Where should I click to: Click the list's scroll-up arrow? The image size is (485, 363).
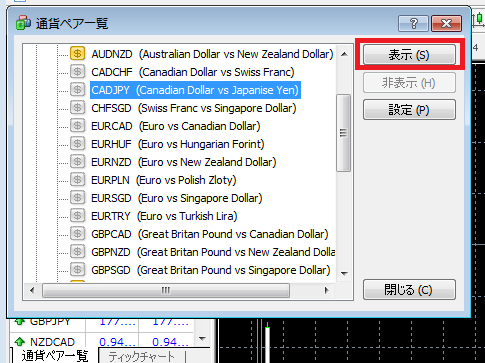click(345, 54)
